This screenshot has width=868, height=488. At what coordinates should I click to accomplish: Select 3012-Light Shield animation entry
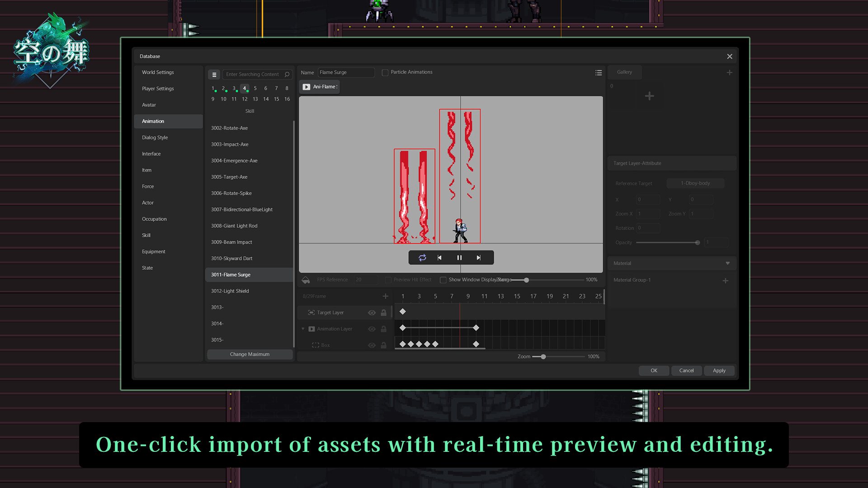point(230,291)
